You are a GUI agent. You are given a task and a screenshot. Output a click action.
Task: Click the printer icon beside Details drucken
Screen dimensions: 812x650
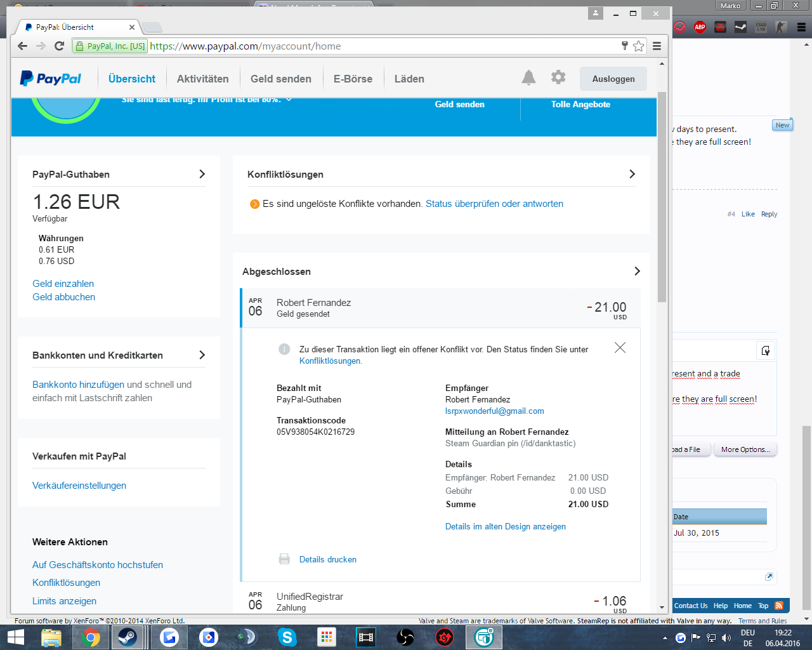284,559
